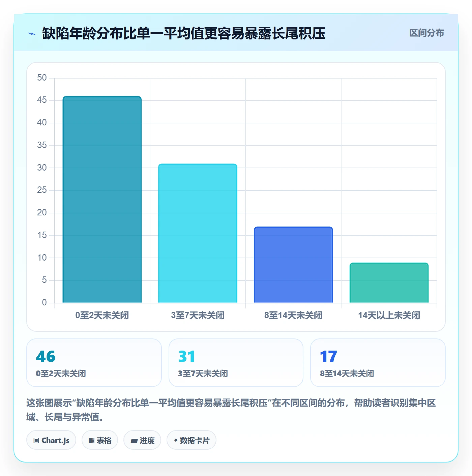
Task: Select the 3至7天未关闭 bar in the chart
Action: point(198,233)
